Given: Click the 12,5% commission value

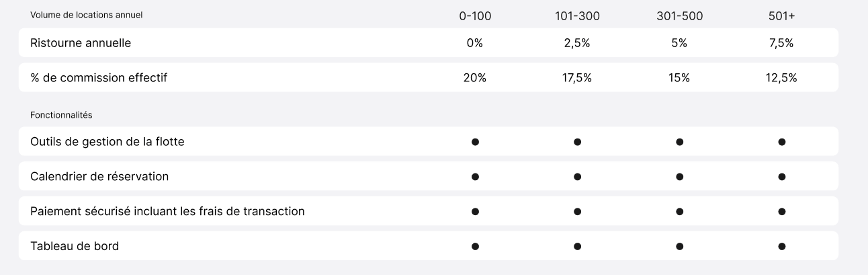Looking at the screenshot, I should [x=781, y=78].
